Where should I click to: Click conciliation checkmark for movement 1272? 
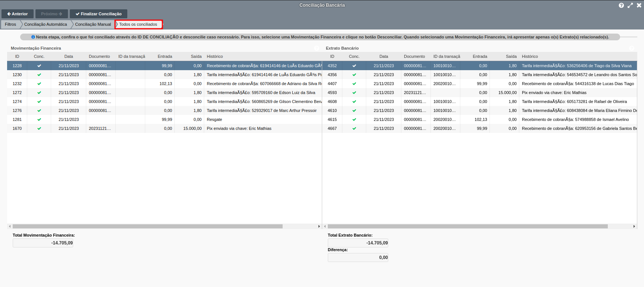point(39,93)
